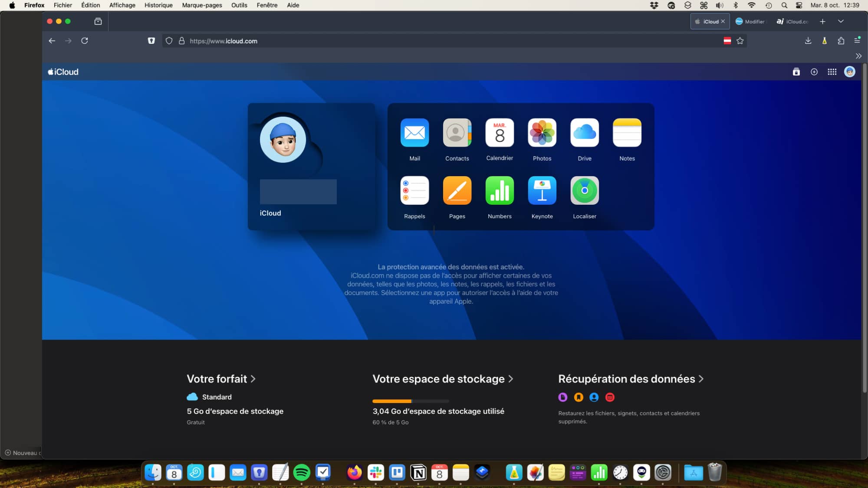868x488 pixels.
Task: Reload the page with refresh icon
Action: [85, 41]
